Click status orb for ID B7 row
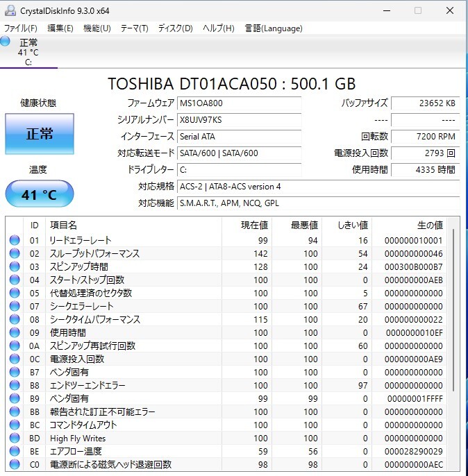 (15, 372)
